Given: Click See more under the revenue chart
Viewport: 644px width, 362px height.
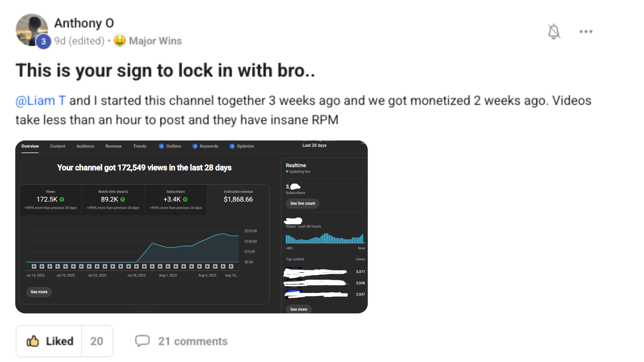Looking at the screenshot, I should 39,292.
